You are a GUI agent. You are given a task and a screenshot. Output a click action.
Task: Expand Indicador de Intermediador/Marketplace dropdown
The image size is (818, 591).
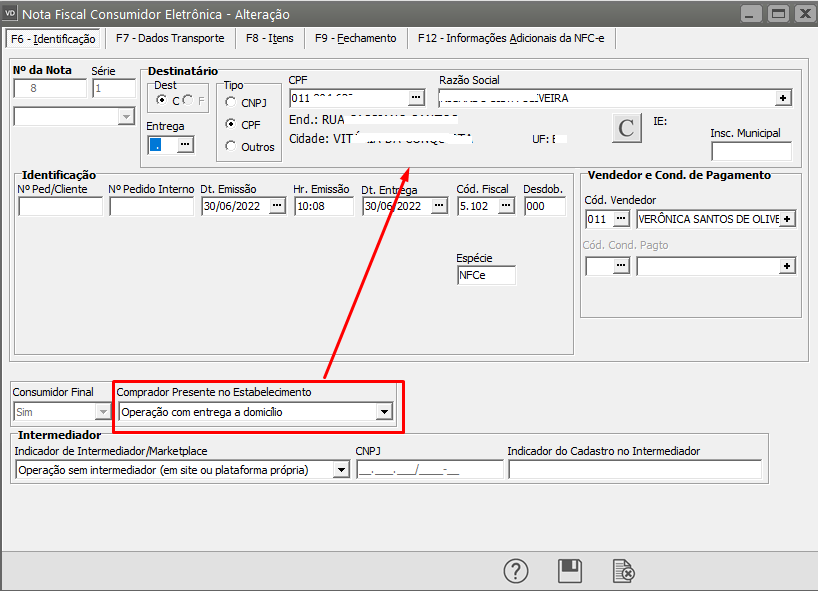[341, 470]
